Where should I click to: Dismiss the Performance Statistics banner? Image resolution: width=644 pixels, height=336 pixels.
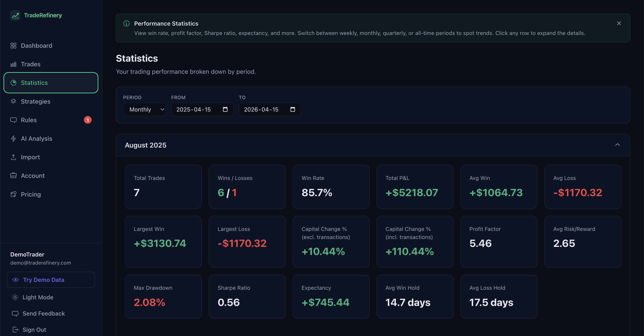[x=619, y=23]
